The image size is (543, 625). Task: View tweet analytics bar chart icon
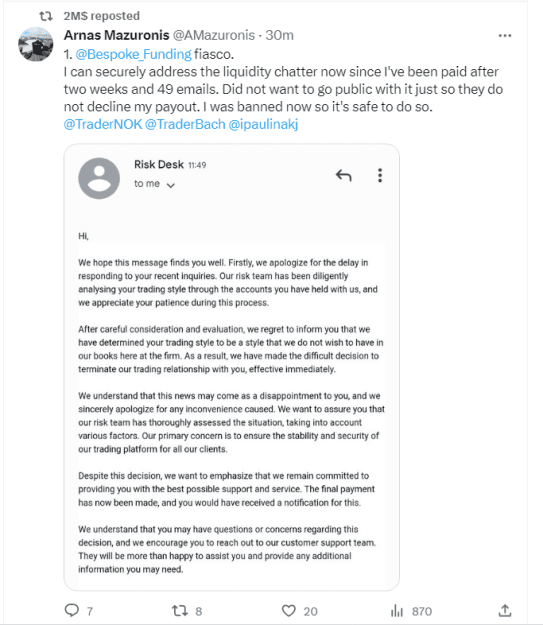[397, 611]
